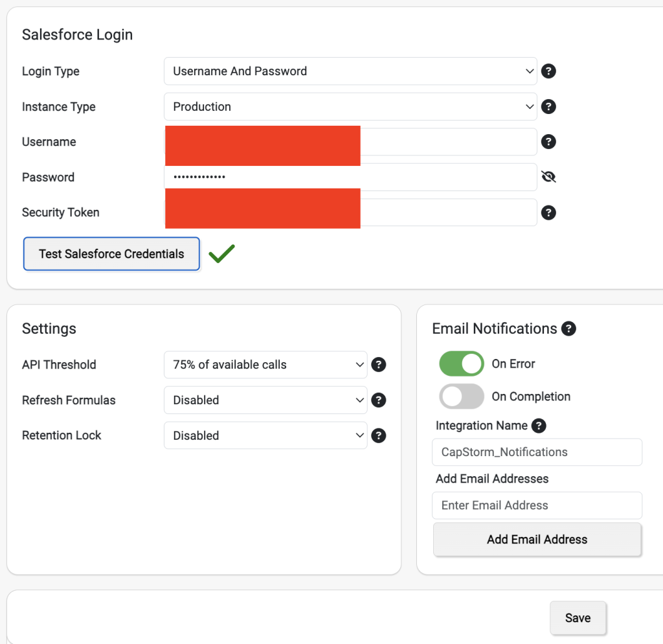
Task: Expand Refresh Formulas dropdown
Action: (265, 400)
